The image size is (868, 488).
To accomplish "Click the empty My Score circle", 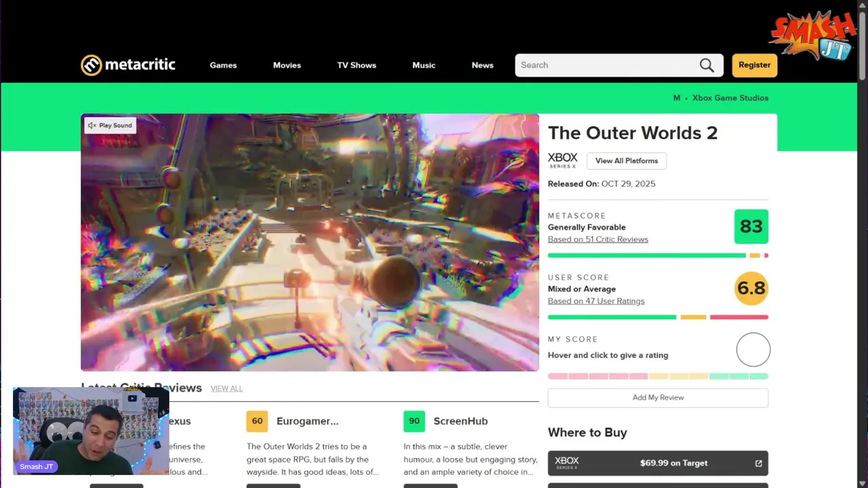I will click(x=753, y=350).
